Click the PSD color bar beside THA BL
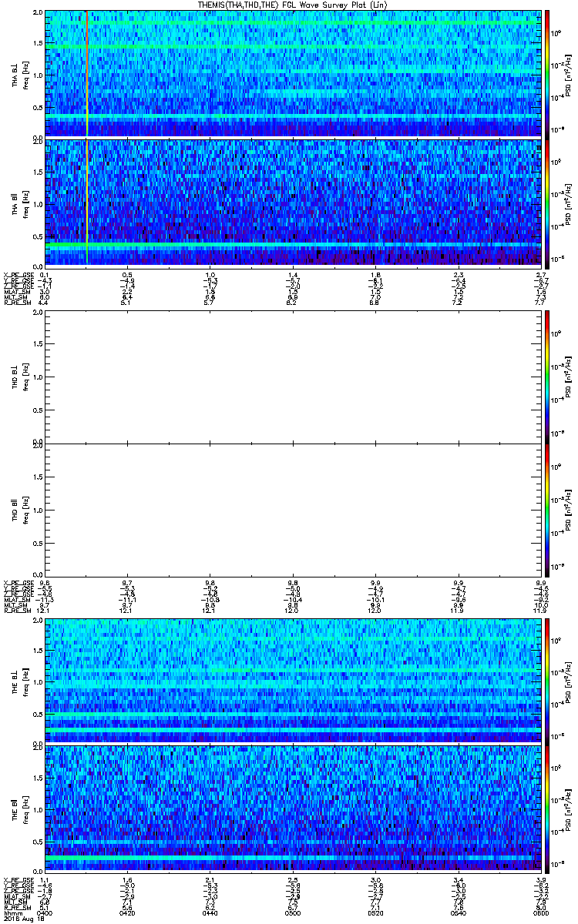This screenshot has height=924, width=578. point(547,73)
